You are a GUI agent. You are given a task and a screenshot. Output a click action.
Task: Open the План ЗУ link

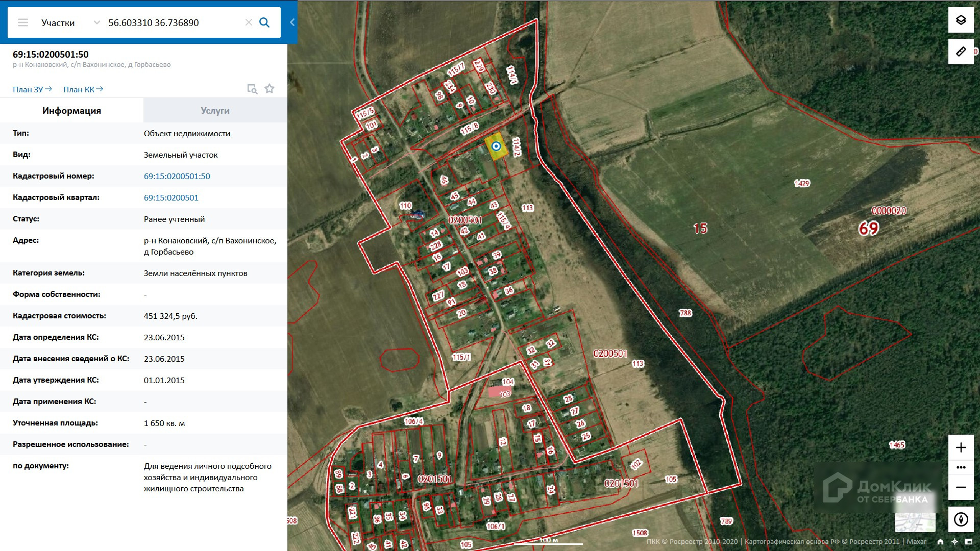click(32, 89)
